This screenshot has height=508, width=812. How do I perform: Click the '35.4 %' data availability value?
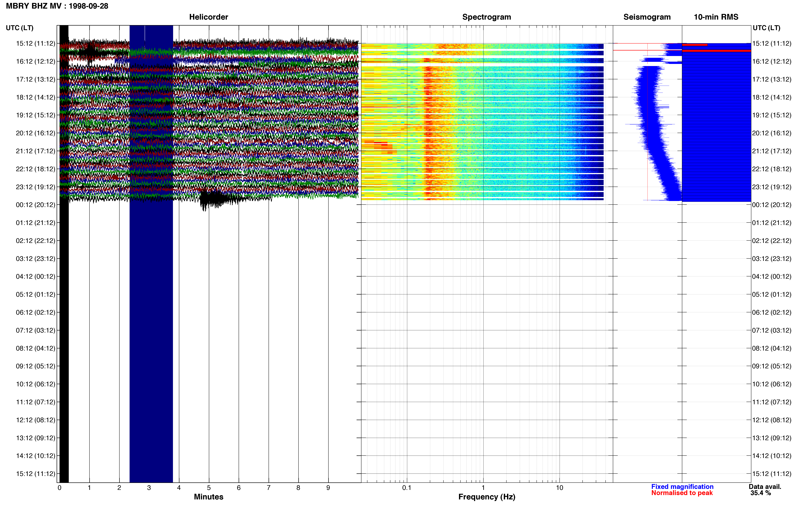click(761, 493)
